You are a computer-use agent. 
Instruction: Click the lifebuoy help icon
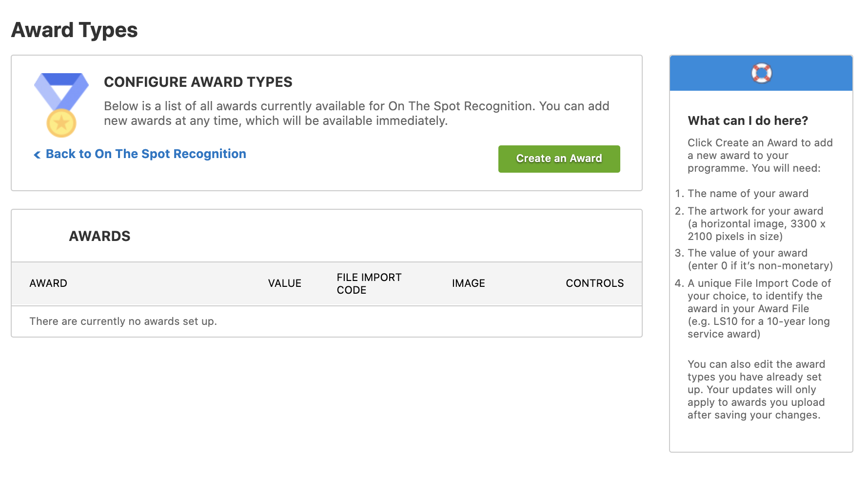point(761,73)
